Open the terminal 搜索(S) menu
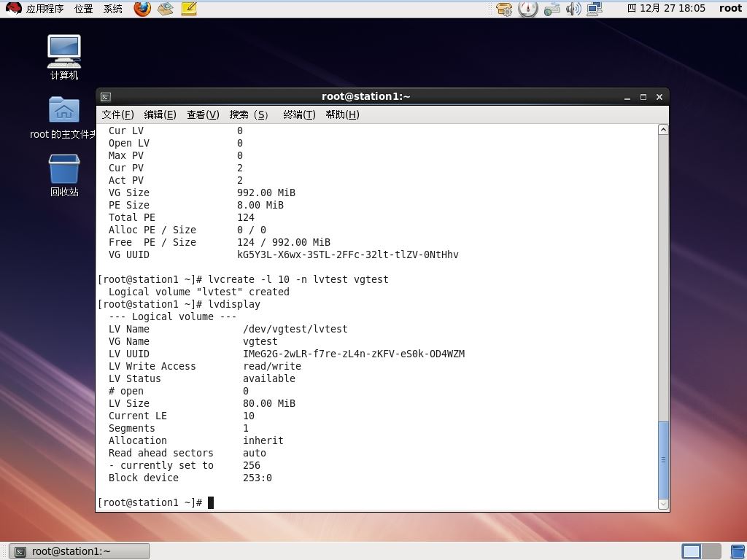Screen dimensions: 747x560 click(x=249, y=114)
